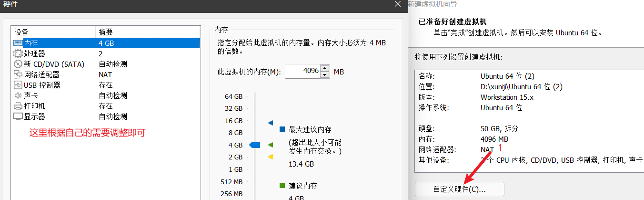Click the 50 GB, 拆分 disk value

(500, 128)
